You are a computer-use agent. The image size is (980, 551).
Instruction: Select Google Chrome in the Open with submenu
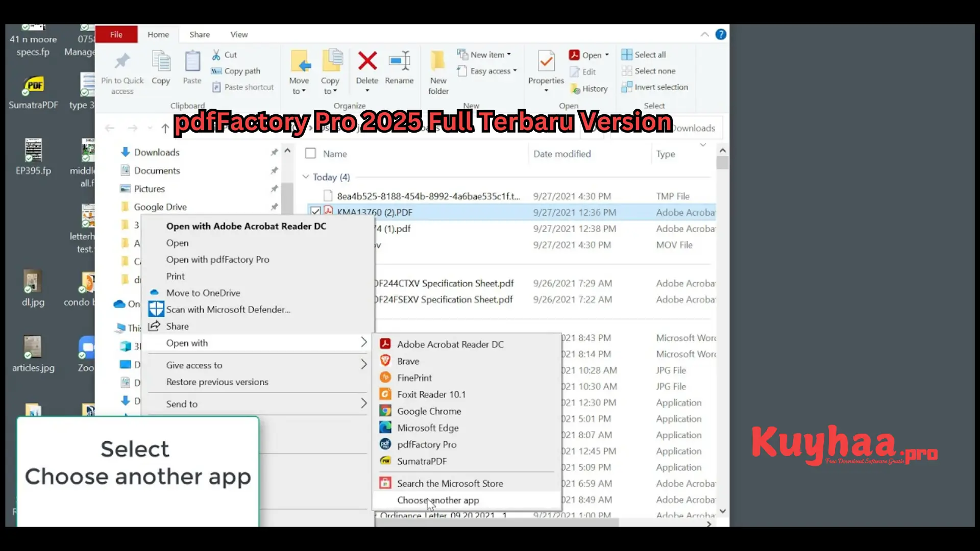(429, 411)
